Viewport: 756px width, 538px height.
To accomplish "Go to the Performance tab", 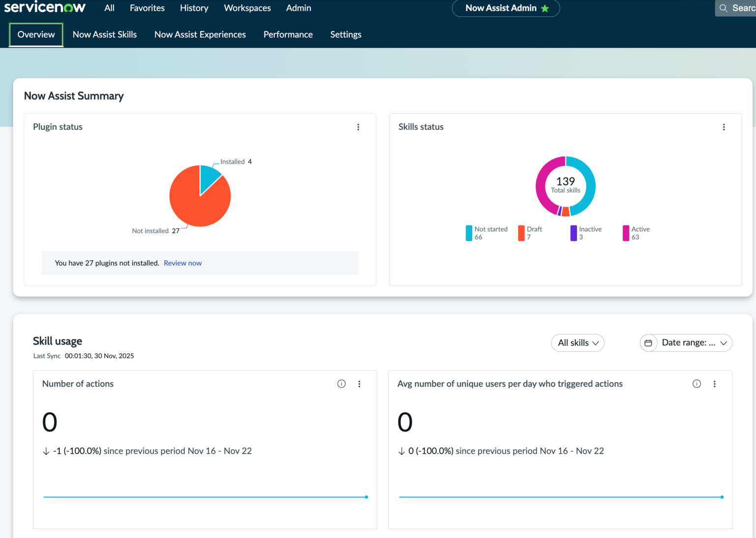I will [x=288, y=34].
